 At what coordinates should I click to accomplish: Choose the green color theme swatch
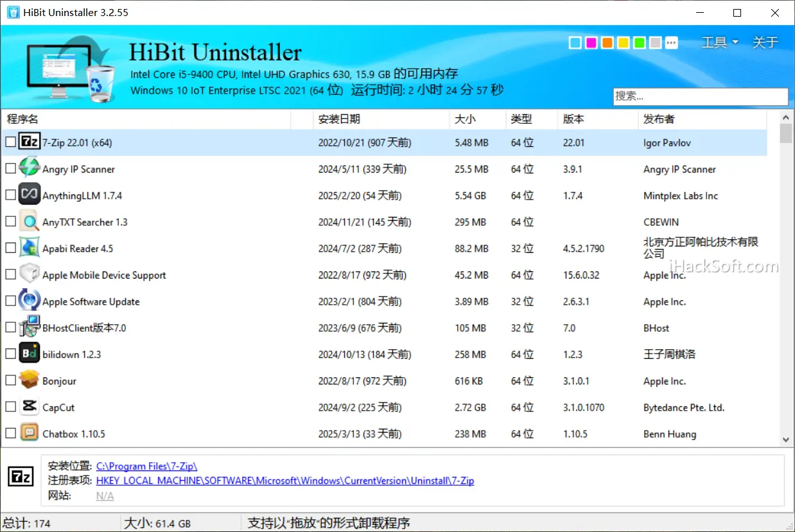pos(640,43)
